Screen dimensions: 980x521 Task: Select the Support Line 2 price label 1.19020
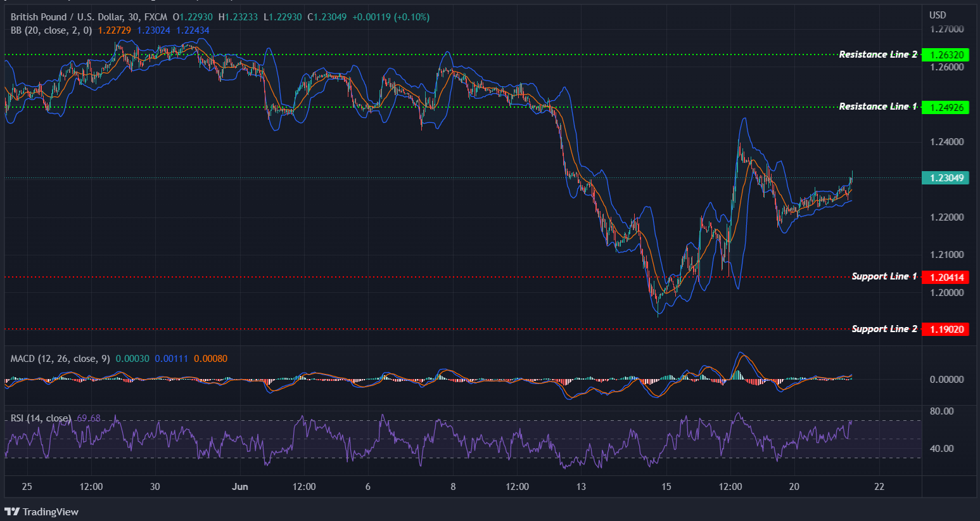pos(946,329)
